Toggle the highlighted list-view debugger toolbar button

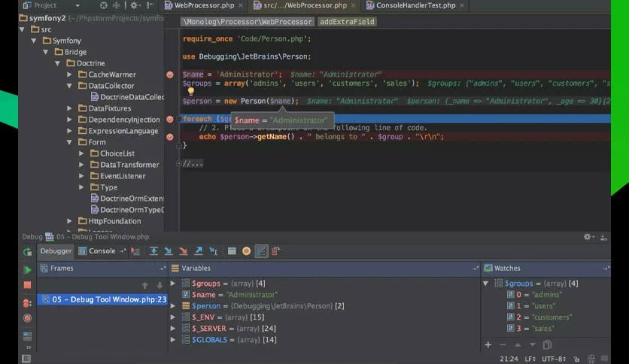pyautogui.click(x=261, y=251)
